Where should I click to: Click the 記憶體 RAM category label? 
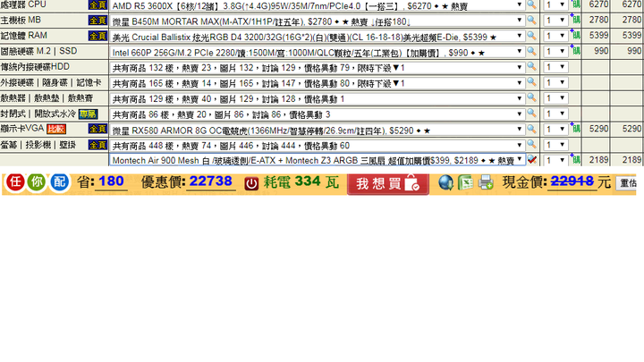(x=24, y=35)
